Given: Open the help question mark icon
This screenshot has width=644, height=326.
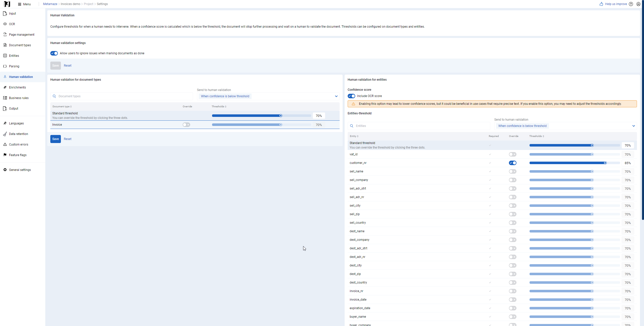Looking at the screenshot, I should coord(631,4).
